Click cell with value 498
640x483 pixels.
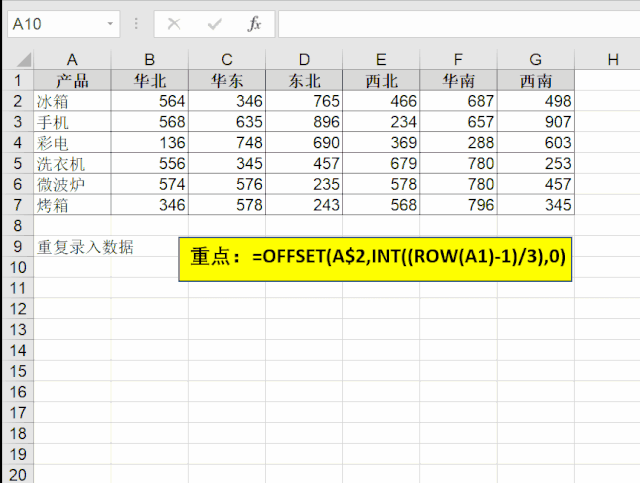[x=536, y=101]
